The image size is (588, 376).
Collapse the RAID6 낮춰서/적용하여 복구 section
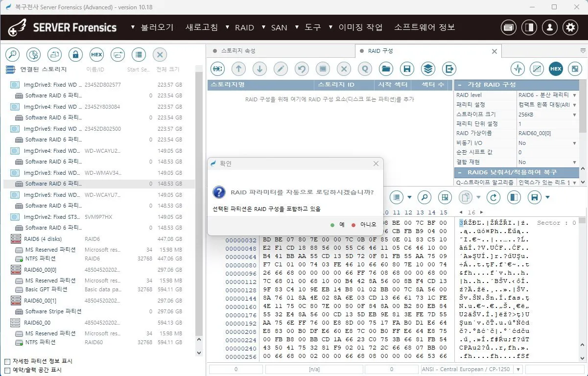point(461,172)
